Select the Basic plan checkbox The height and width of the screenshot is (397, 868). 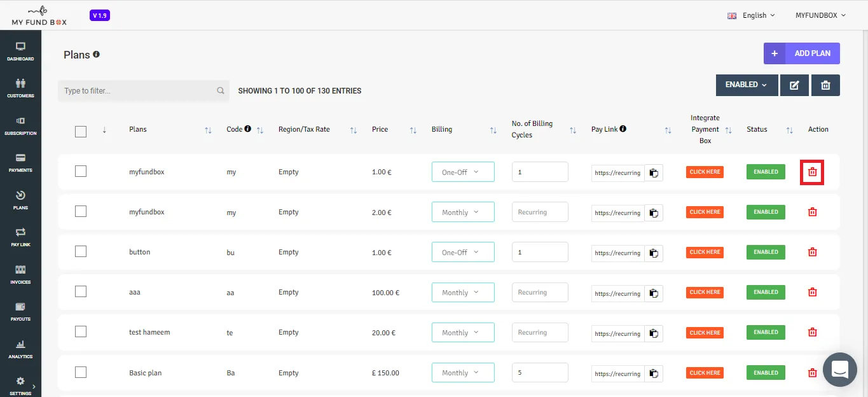coord(81,372)
